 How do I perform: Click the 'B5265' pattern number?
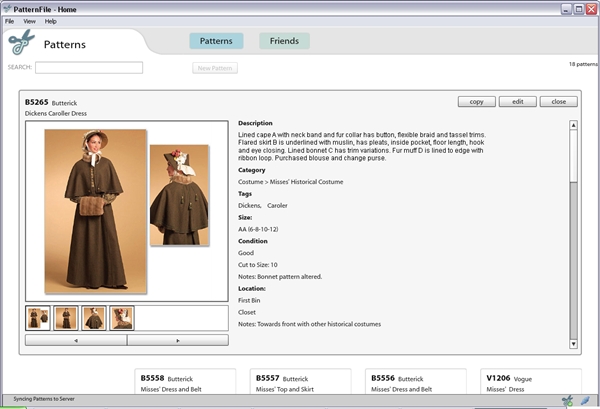(x=37, y=102)
